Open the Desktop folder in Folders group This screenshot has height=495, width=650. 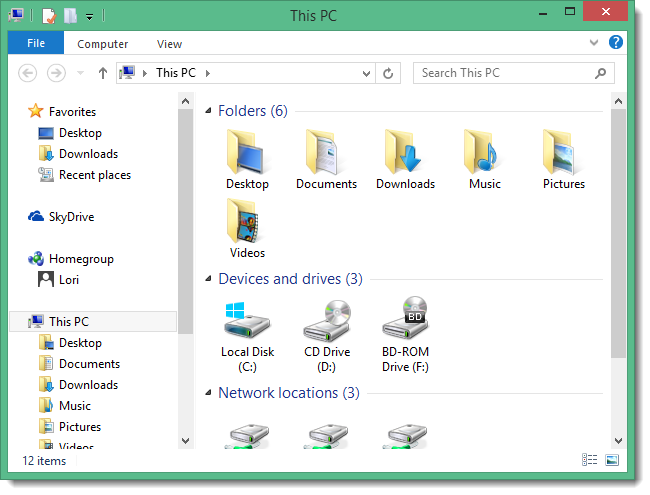coord(247,160)
